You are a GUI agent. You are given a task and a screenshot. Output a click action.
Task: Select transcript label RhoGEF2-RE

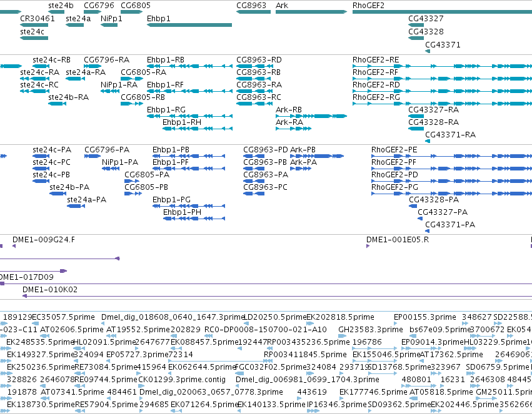point(376,60)
